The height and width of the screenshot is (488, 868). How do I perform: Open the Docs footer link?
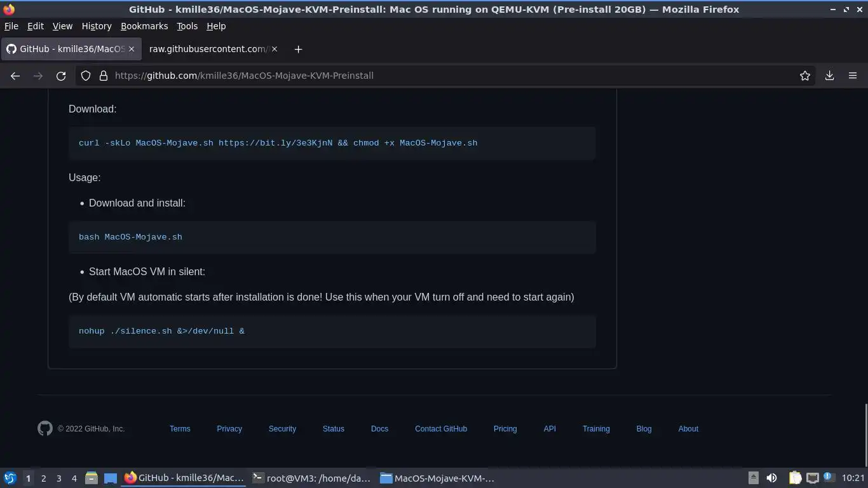click(379, 429)
